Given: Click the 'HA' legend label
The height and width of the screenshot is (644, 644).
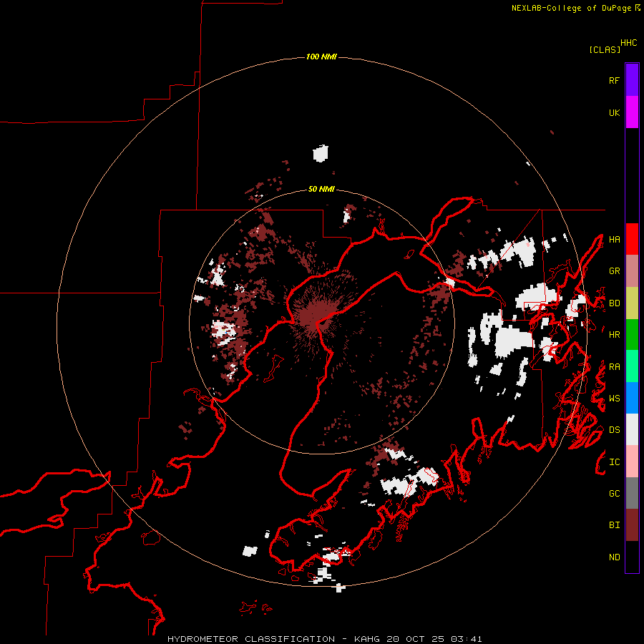Looking at the screenshot, I should click(614, 240).
